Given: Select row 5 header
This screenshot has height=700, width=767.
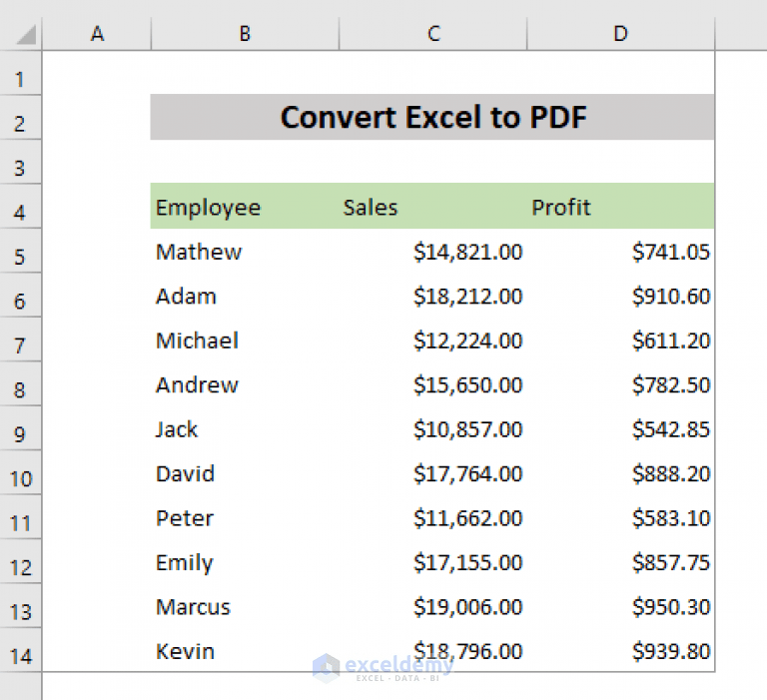Looking at the screenshot, I should click(21, 251).
